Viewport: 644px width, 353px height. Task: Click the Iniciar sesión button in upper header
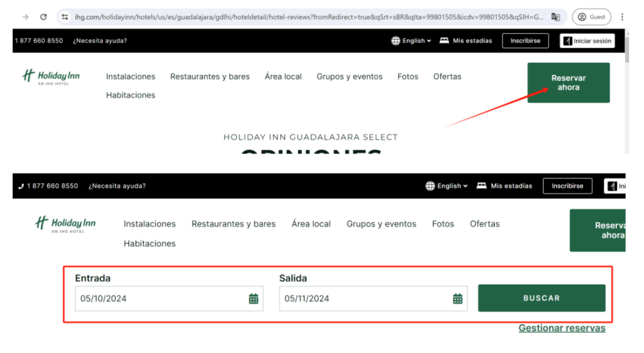(x=587, y=41)
